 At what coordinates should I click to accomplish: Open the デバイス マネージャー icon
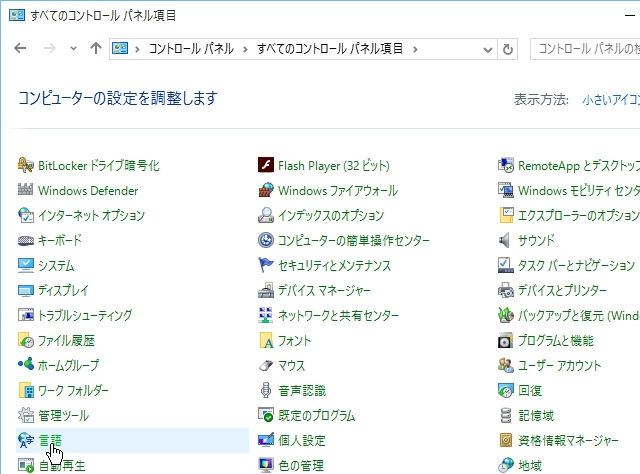266,290
